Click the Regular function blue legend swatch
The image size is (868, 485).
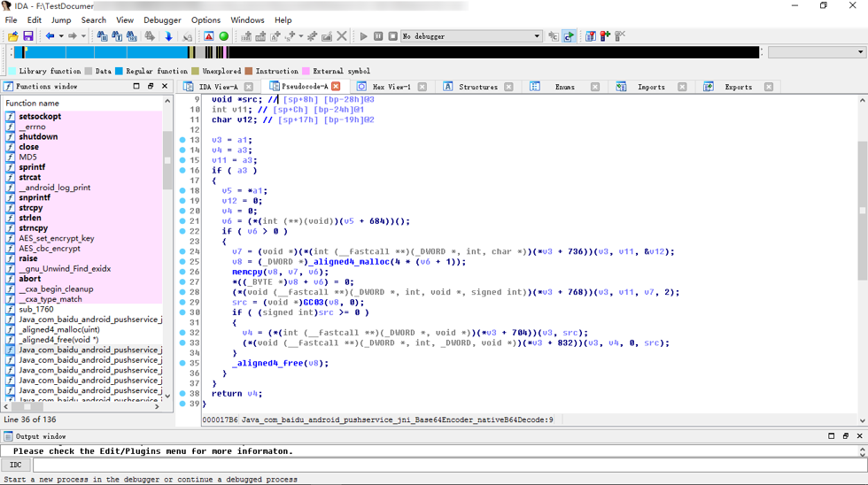click(119, 71)
